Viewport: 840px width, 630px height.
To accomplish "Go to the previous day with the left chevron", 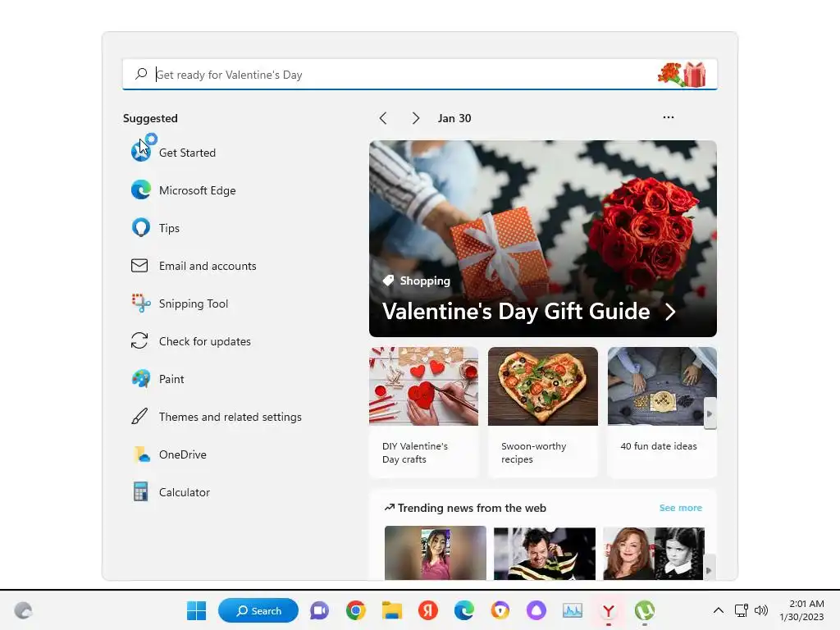I will (383, 118).
